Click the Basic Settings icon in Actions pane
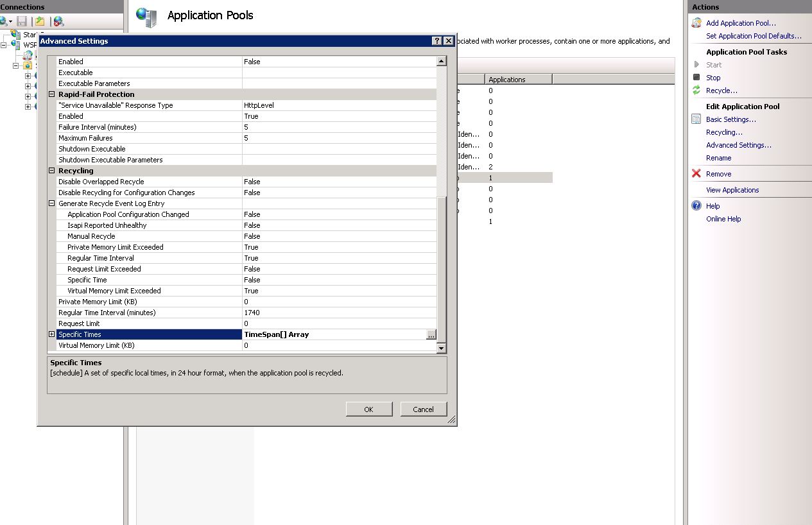Viewport: 812px width, 525px height. tap(697, 119)
